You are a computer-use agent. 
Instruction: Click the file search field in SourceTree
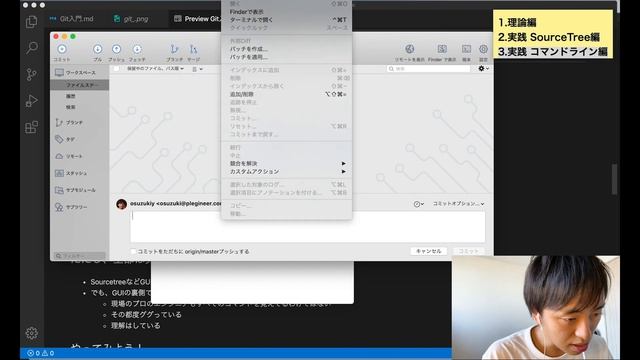(428, 69)
